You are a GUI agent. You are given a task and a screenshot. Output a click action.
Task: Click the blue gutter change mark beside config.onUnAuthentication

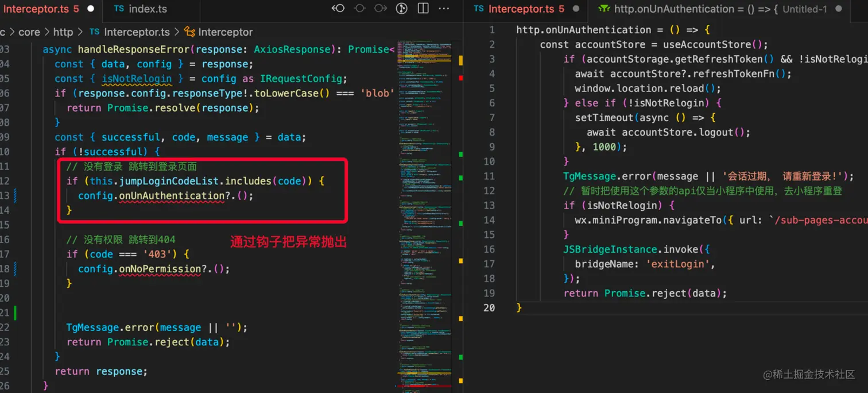pos(15,195)
